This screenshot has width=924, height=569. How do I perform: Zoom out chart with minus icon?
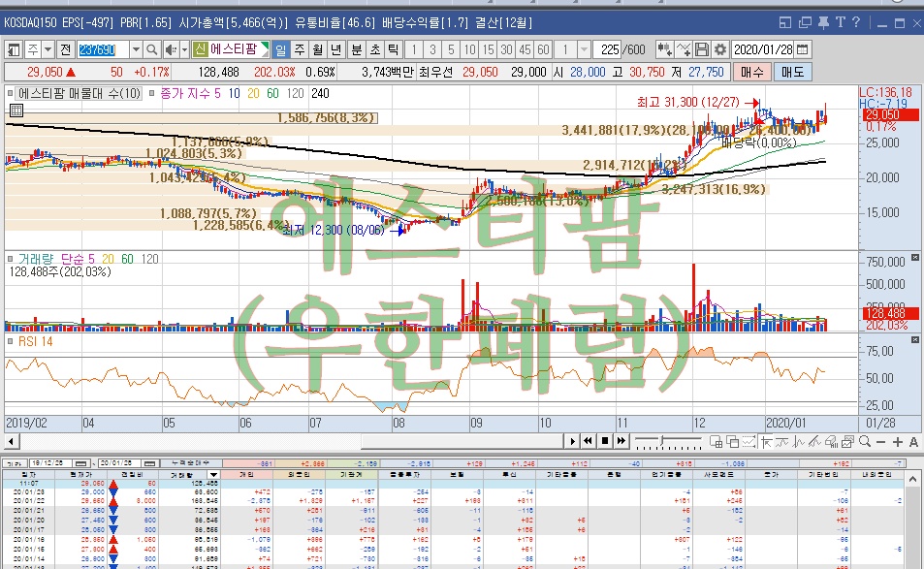[x=881, y=442]
